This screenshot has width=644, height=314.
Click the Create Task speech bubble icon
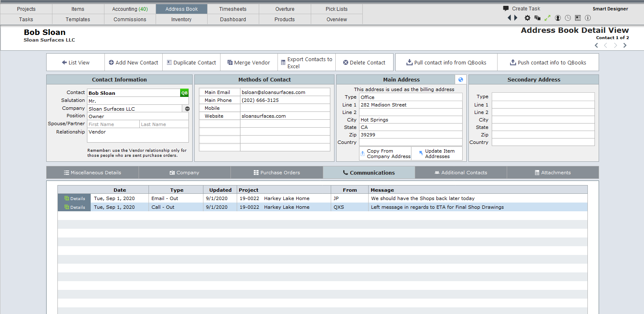506,8
